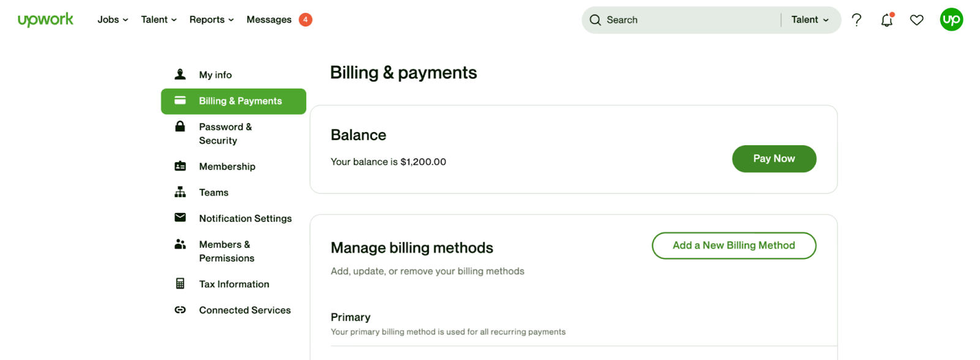Click Add a New Billing Method
980x360 pixels.
tap(734, 246)
